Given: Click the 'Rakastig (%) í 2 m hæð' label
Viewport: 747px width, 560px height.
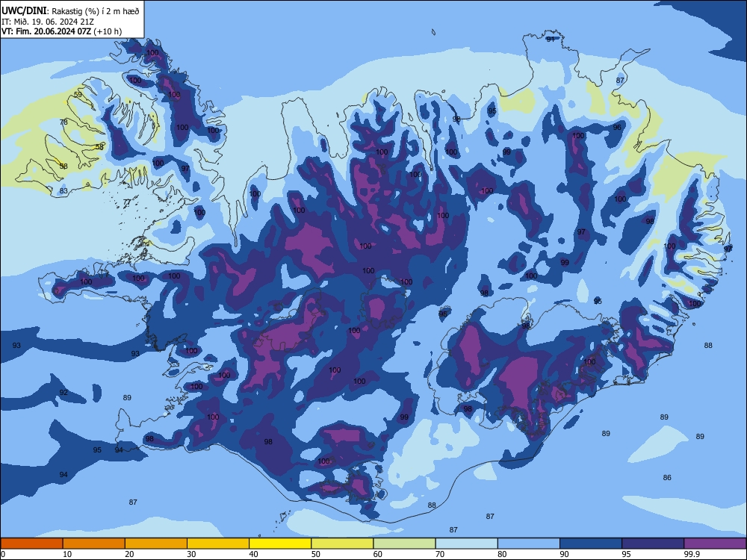Looking at the screenshot, I should 96,11.
